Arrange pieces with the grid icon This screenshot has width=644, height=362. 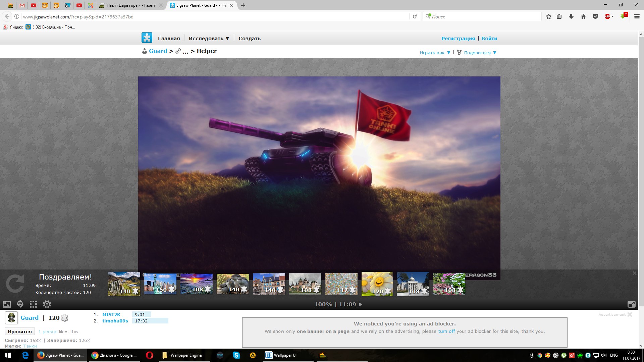[33, 304]
